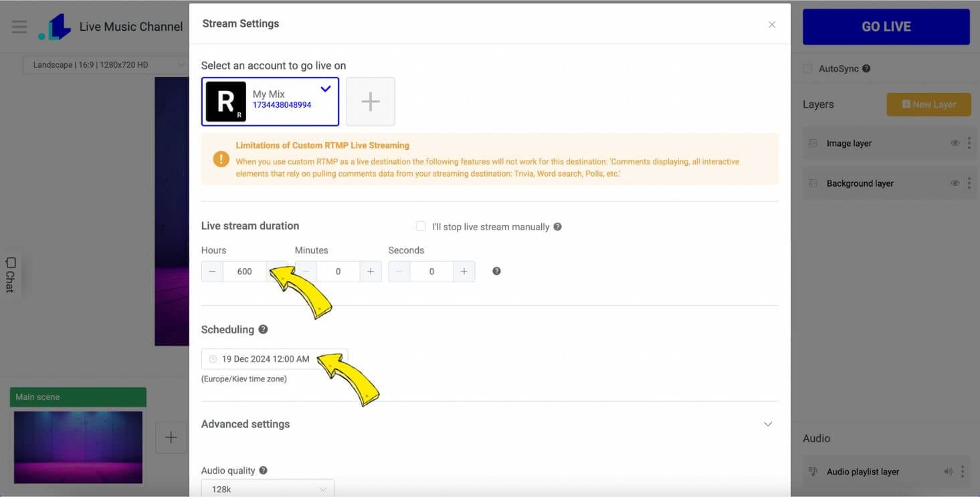Hide the Background layer with eye icon
980x497 pixels.
(x=955, y=183)
